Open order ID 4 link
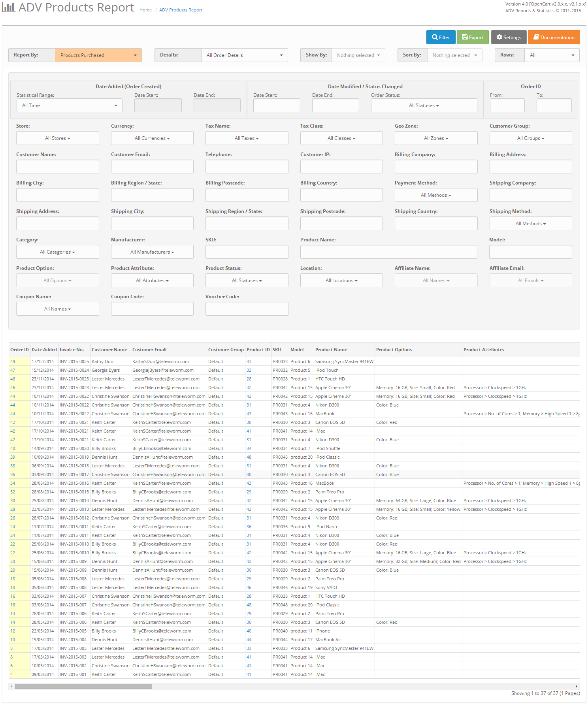This screenshot has height=704, width=588. (x=11, y=674)
